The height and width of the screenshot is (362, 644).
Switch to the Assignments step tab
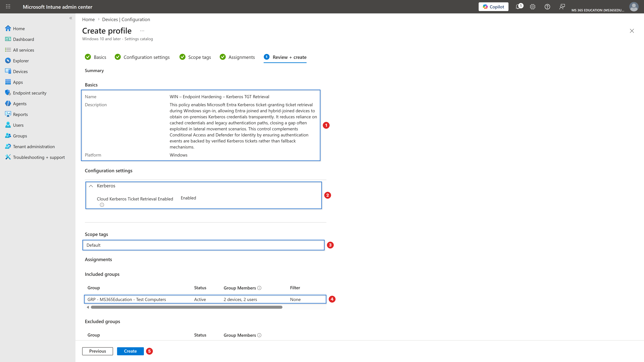tap(237, 57)
